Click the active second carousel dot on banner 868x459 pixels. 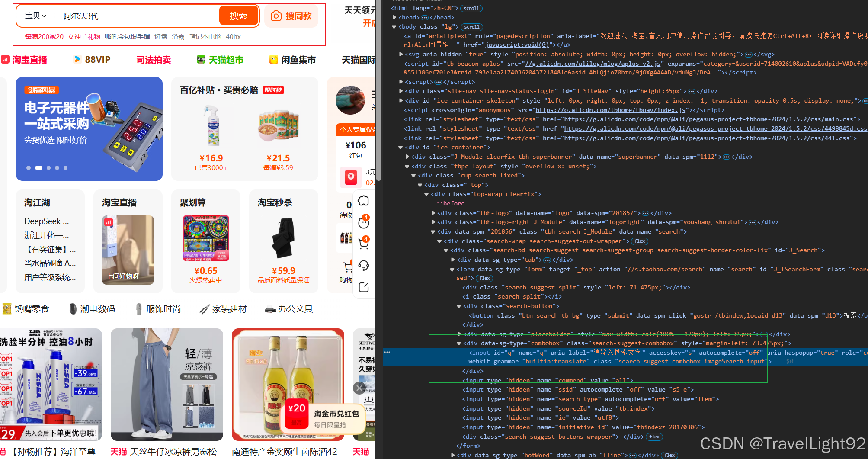[x=38, y=168]
